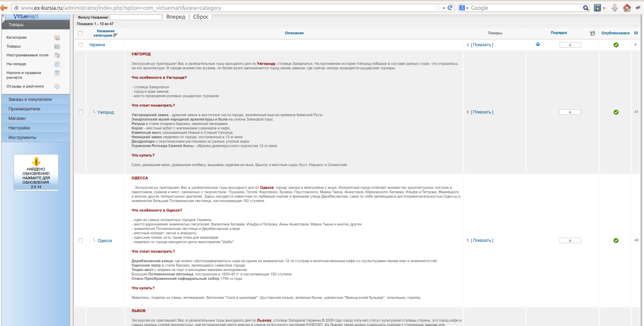
Task: Tick the checkbox for the Одесса row
Action: [81, 240]
